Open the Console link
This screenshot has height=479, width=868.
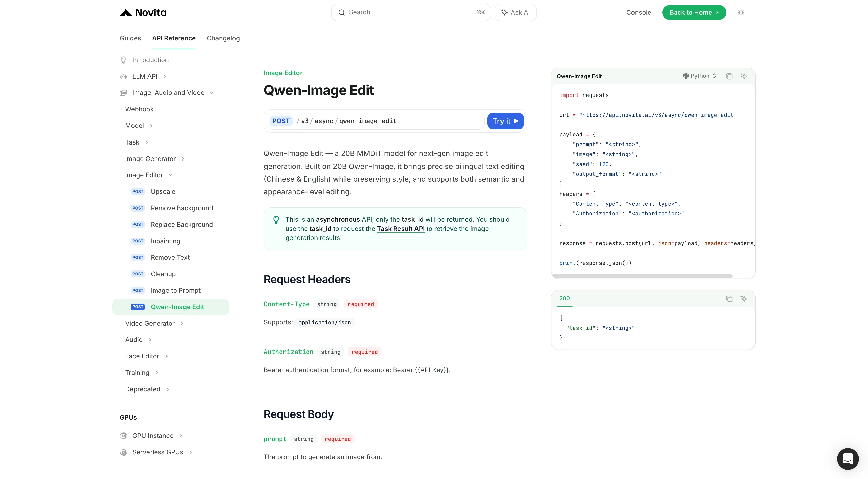pos(639,12)
